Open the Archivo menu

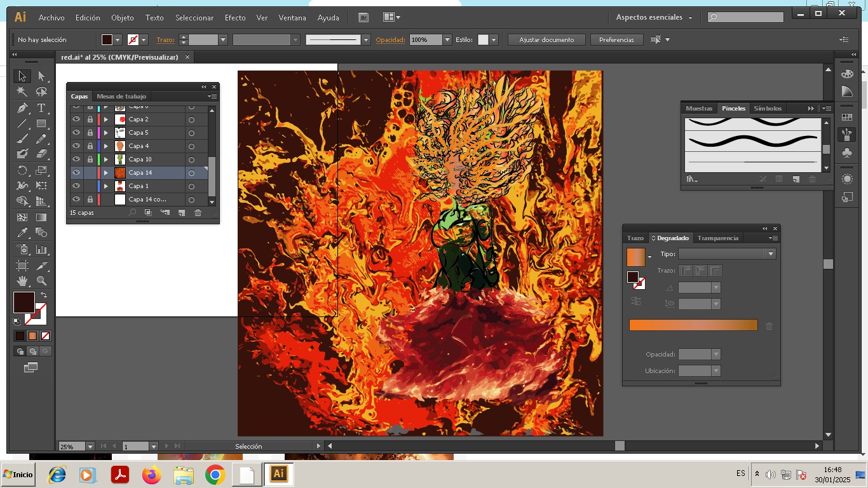click(x=51, y=18)
